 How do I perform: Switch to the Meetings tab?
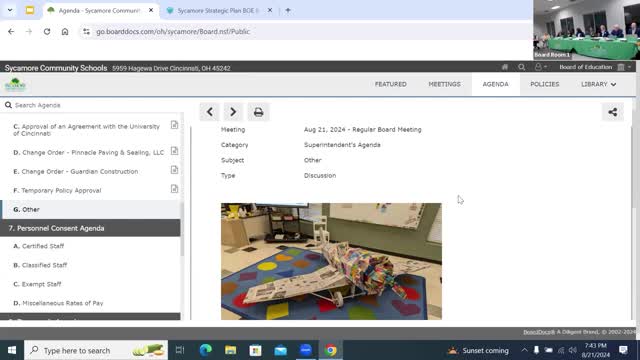(444, 84)
